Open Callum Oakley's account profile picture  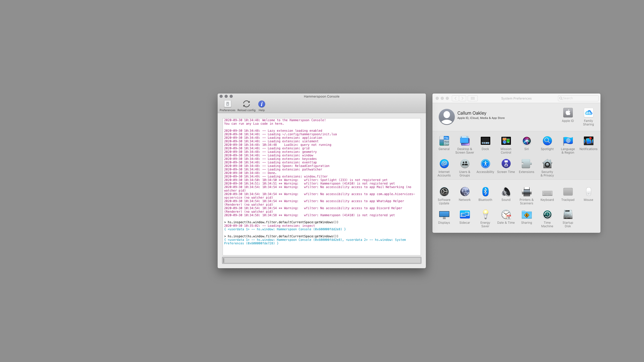(x=447, y=117)
